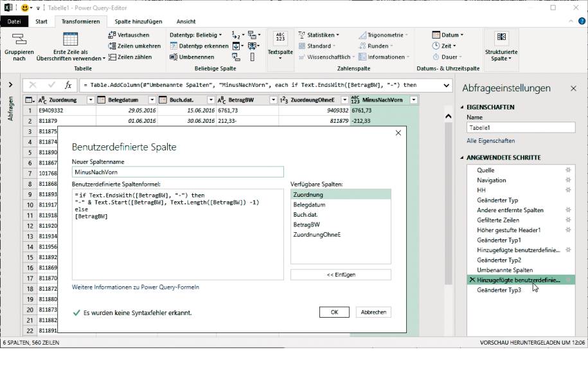Open filter dropdown of Belegdatum column
The height and width of the screenshot is (391, 588).
pyautogui.click(x=152, y=100)
